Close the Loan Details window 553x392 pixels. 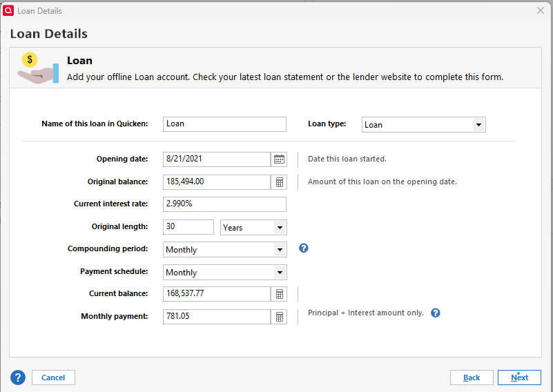[x=541, y=10]
